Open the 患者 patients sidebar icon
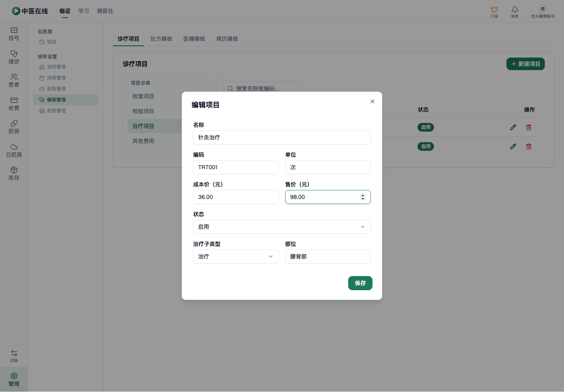The height and width of the screenshot is (392, 564). tap(14, 81)
